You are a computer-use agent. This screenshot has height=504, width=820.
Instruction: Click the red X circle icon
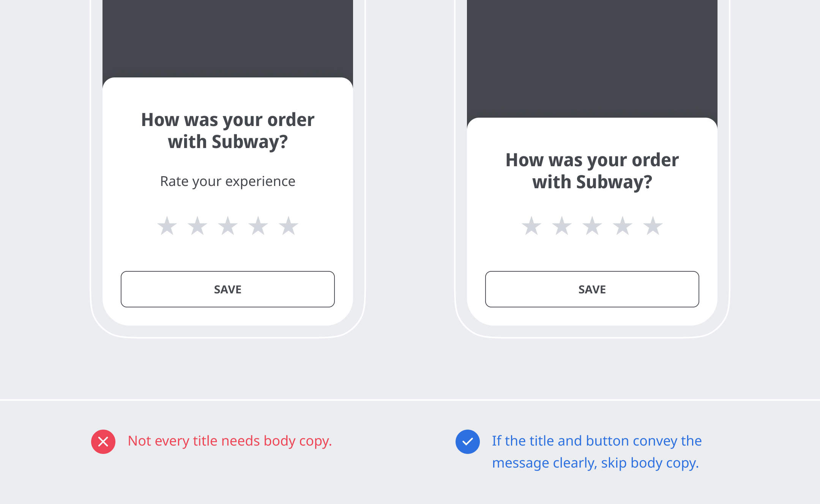pyautogui.click(x=103, y=442)
